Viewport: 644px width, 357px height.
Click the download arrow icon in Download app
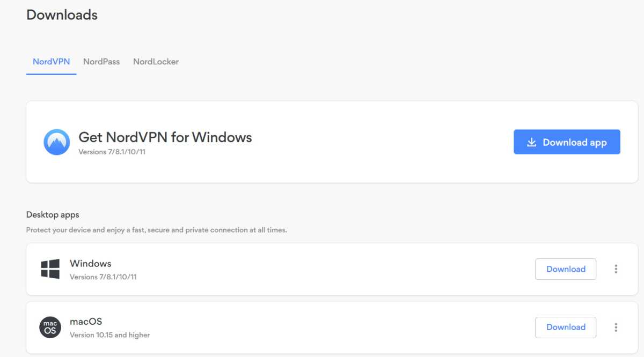coord(531,142)
